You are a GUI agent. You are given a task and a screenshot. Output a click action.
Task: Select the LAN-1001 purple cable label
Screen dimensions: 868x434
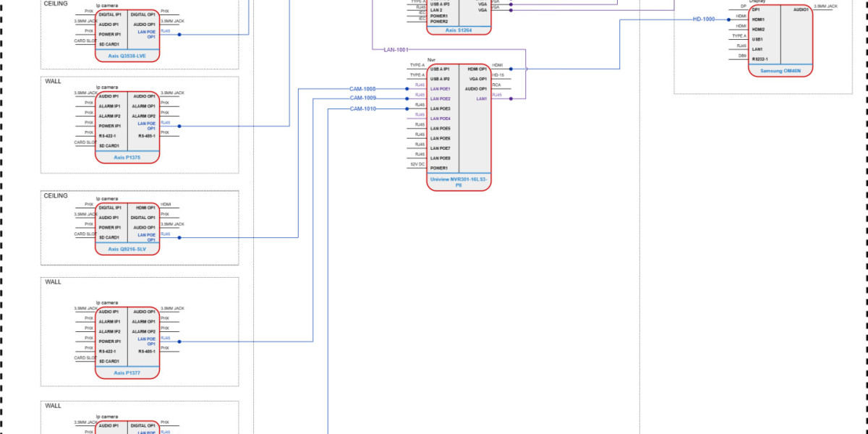pyautogui.click(x=396, y=49)
